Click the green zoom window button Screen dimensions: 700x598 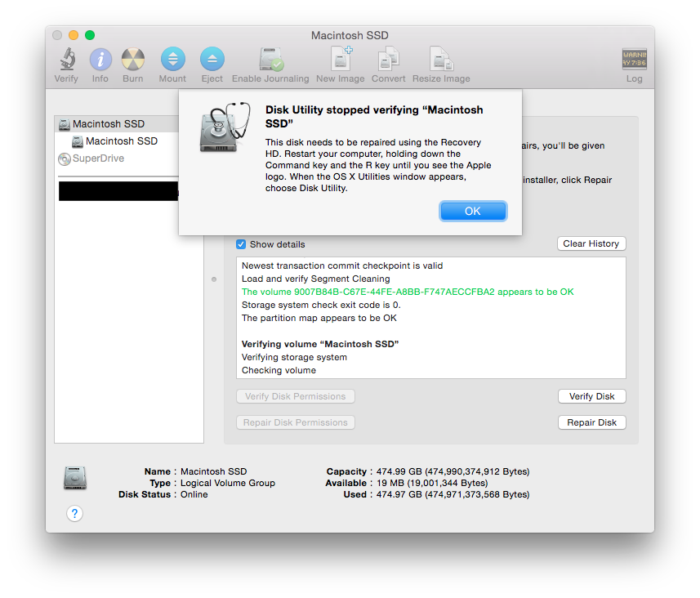point(90,35)
